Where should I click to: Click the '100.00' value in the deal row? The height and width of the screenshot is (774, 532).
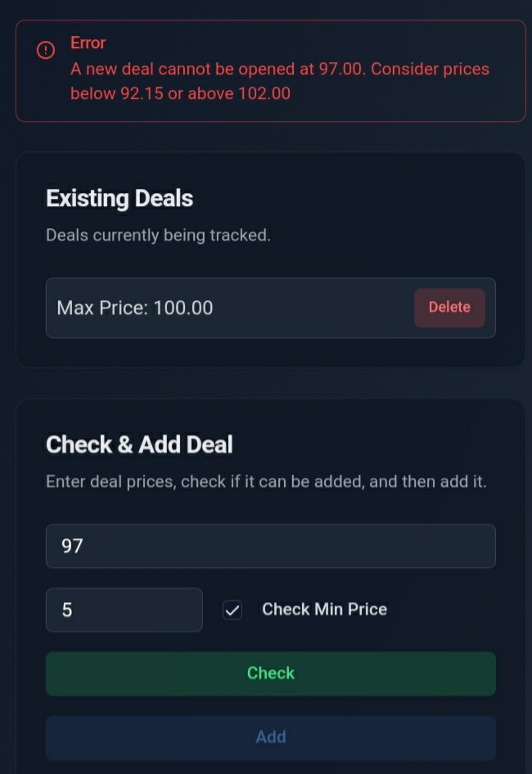[183, 308]
